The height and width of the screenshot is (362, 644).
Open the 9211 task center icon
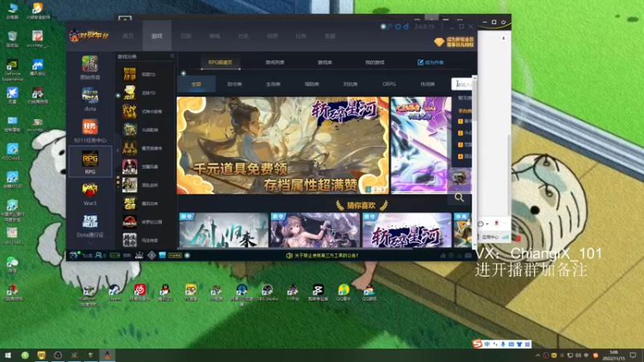90,131
